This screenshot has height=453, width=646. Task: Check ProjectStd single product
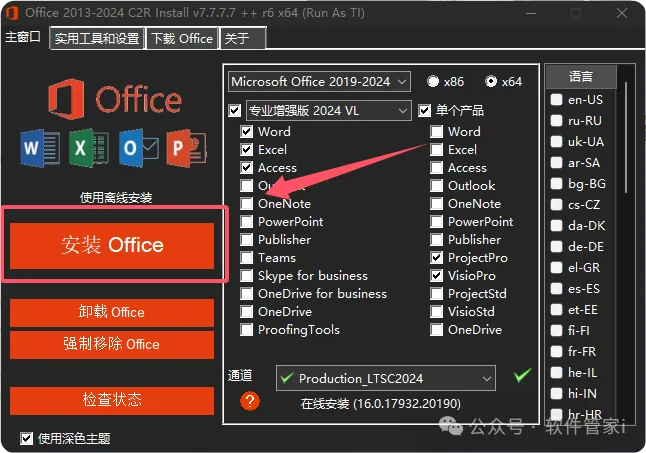click(437, 294)
